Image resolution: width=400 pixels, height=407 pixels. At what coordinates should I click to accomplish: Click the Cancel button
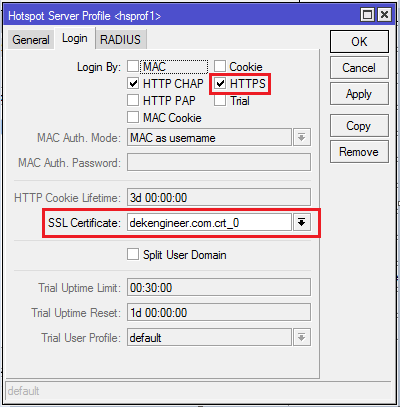pyautogui.click(x=359, y=68)
